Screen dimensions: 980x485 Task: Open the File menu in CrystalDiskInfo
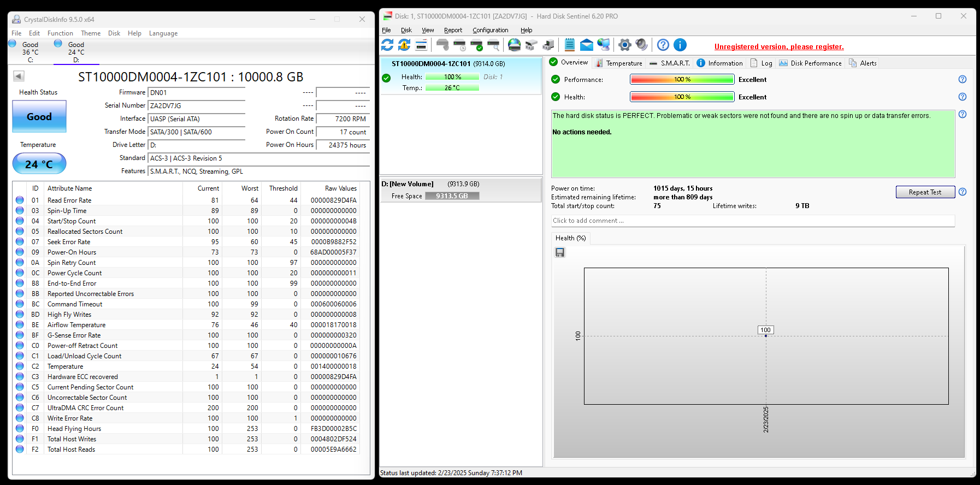[x=16, y=33]
